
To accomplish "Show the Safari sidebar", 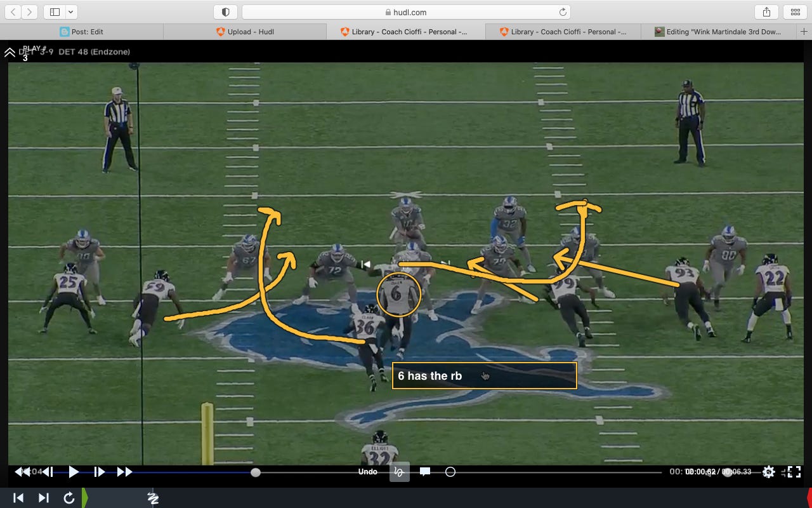I will [55, 12].
